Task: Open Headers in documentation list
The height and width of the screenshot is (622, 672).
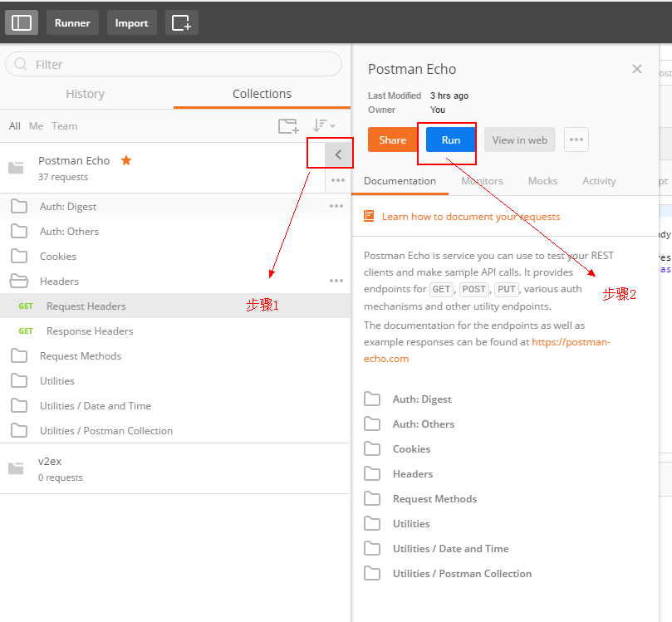Action: 413,473
